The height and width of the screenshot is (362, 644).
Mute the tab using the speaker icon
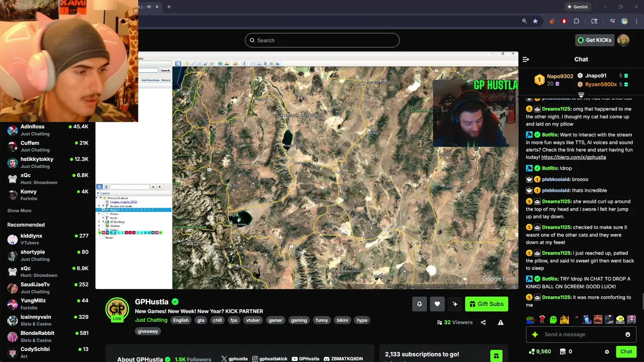pyautogui.click(x=148, y=7)
